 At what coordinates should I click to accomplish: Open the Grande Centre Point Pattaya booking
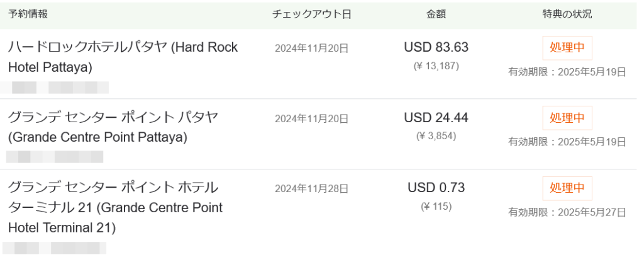tap(113, 127)
